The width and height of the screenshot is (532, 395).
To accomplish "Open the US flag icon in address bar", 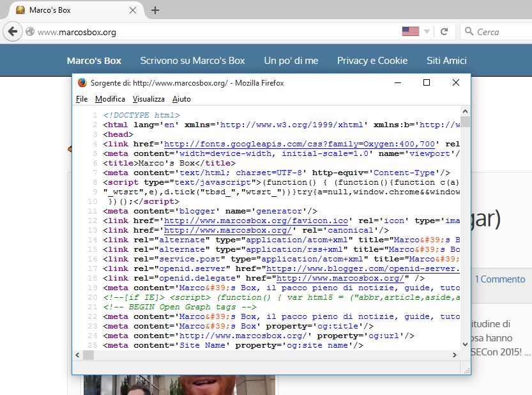I will coord(411,31).
